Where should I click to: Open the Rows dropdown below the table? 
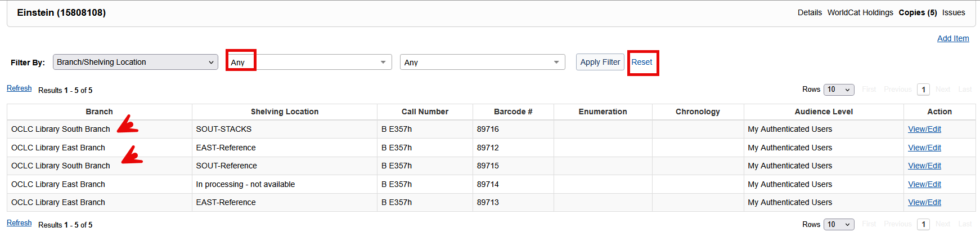pos(838,224)
